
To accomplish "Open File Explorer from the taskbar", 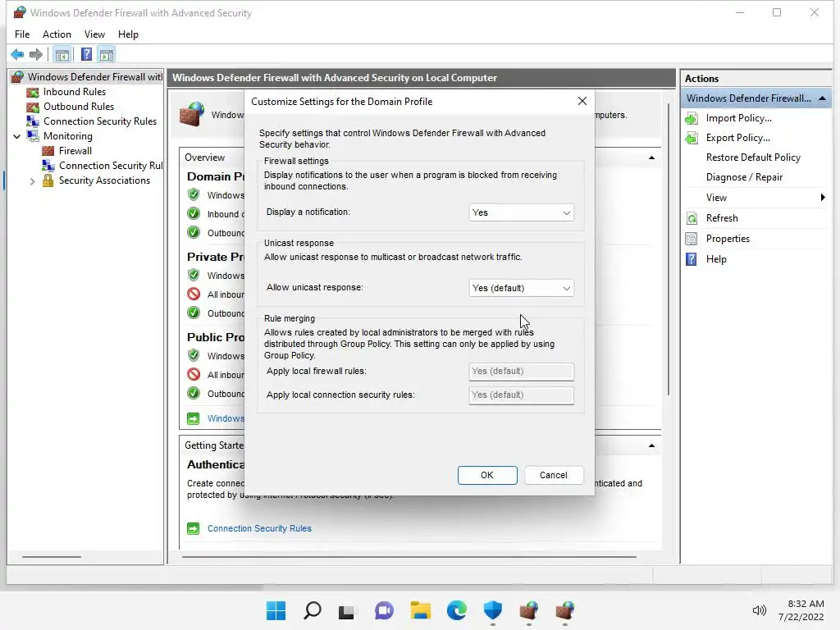I will tap(421, 610).
